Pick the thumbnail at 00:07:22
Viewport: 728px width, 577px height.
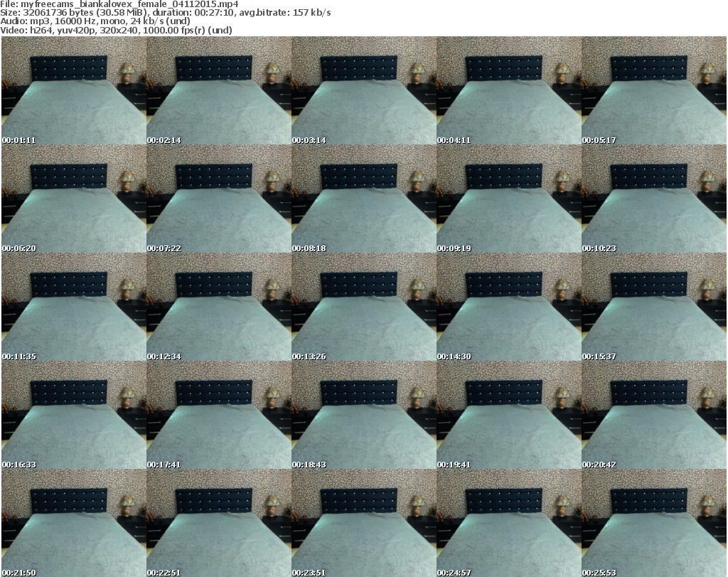click(219, 198)
